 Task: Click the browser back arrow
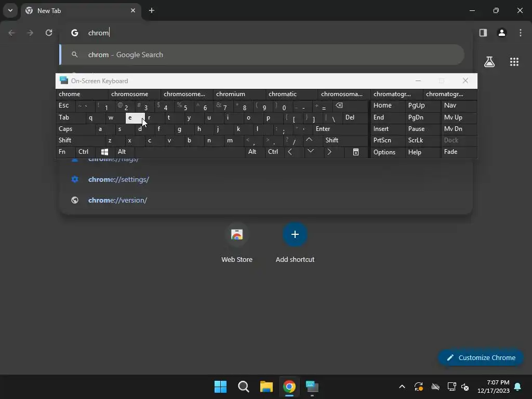pyautogui.click(x=11, y=33)
